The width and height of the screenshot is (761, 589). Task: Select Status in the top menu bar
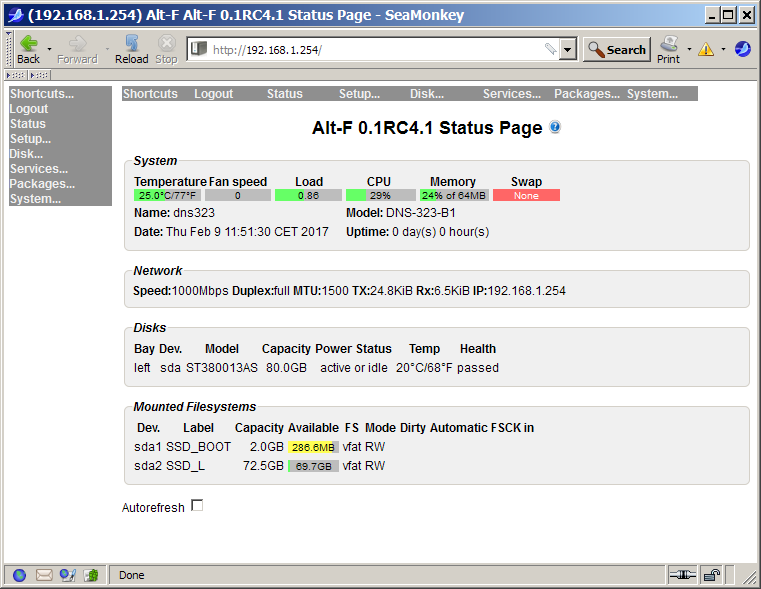click(x=284, y=94)
